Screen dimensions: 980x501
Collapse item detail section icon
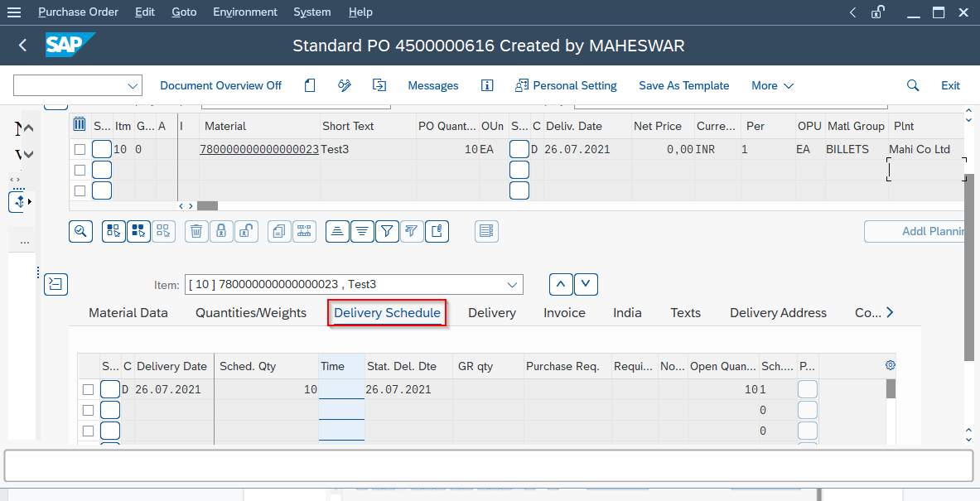[56, 284]
